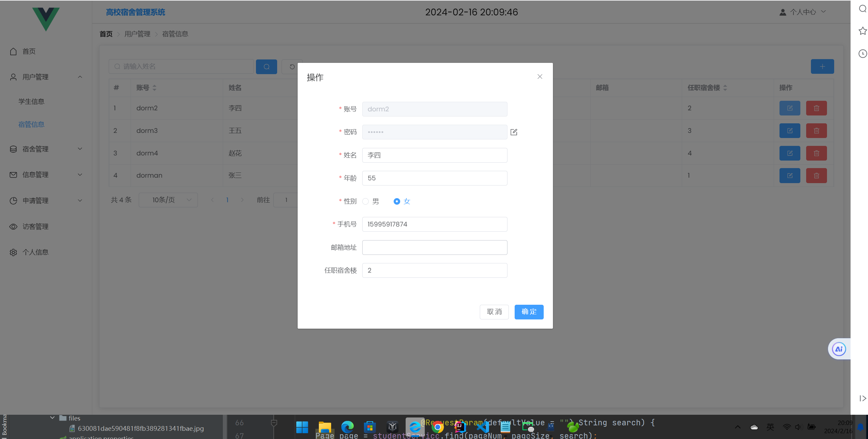Screen dimensions: 868x439
Task: Open Google Chrome from the taskbar
Action: pos(437,427)
